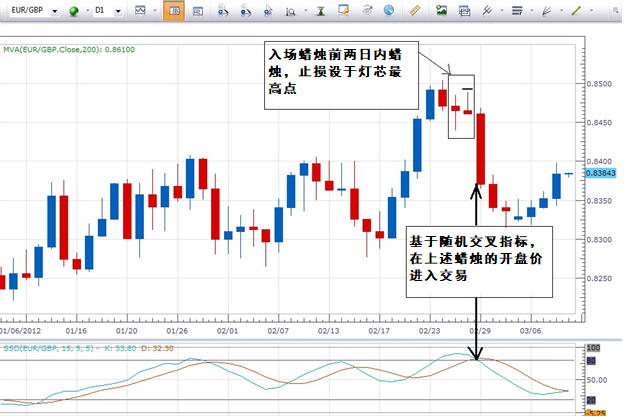This screenshot has height=418, width=626.
Task: Toggle the blue button beside the orange one
Action: pyautogui.click(x=198, y=11)
